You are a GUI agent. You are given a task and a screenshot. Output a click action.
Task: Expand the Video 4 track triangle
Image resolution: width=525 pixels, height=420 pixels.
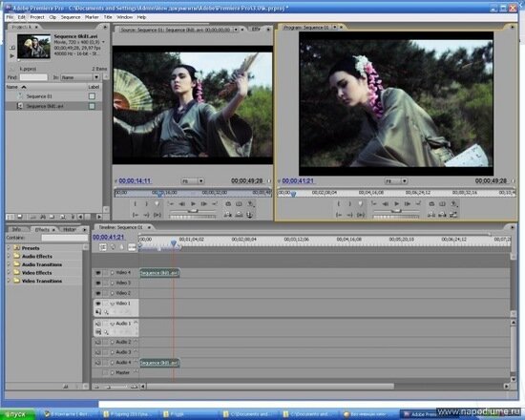113,273
